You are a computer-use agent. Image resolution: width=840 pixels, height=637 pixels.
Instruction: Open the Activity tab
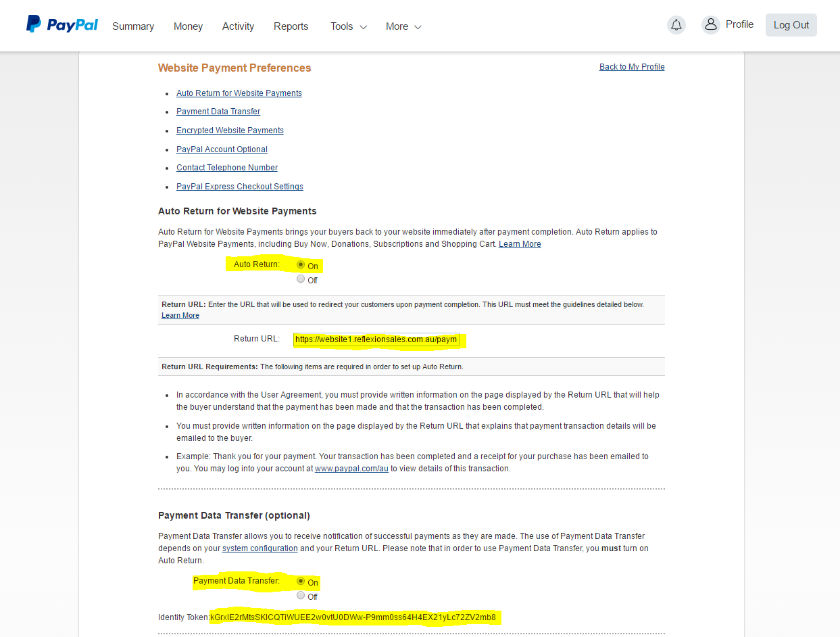click(238, 26)
